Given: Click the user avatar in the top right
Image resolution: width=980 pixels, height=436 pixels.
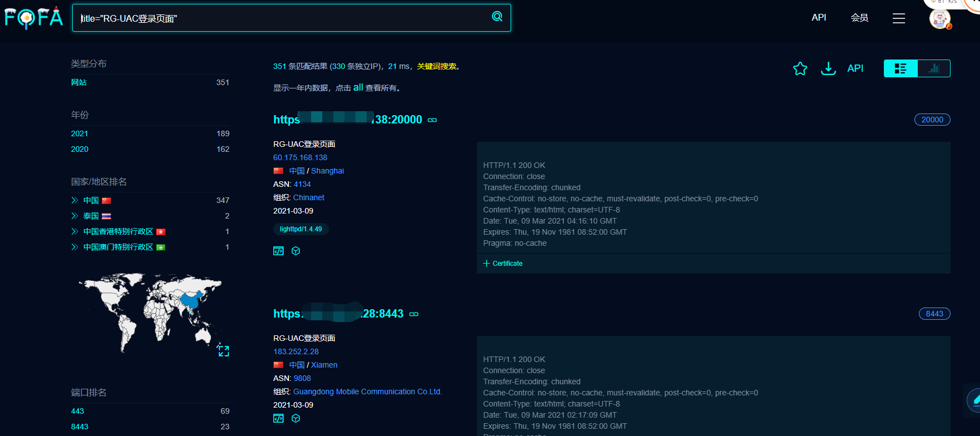Looking at the screenshot, I should click(940, 19).
